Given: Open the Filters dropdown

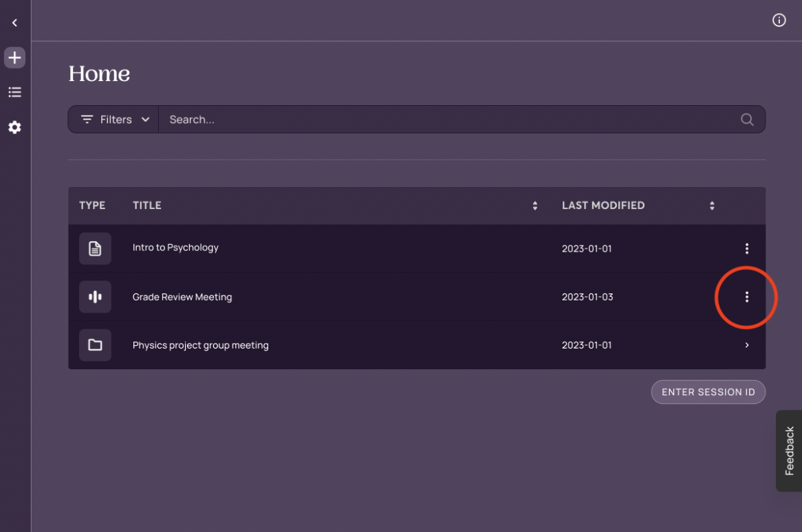Looking at the screenshot, I should click(x=113, y=119).
